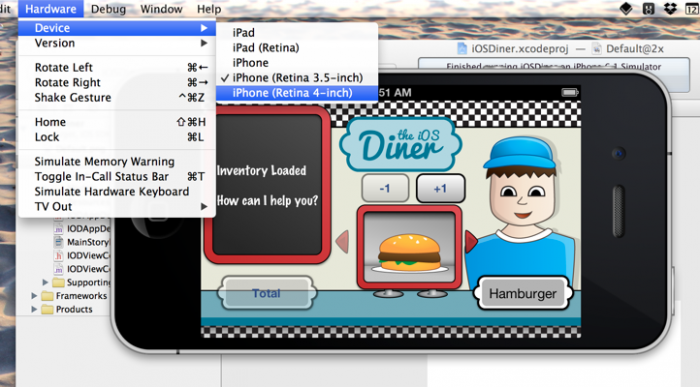
Task: Click the diamond-shaped menu bar icon
Action: (x=626, y=8)
